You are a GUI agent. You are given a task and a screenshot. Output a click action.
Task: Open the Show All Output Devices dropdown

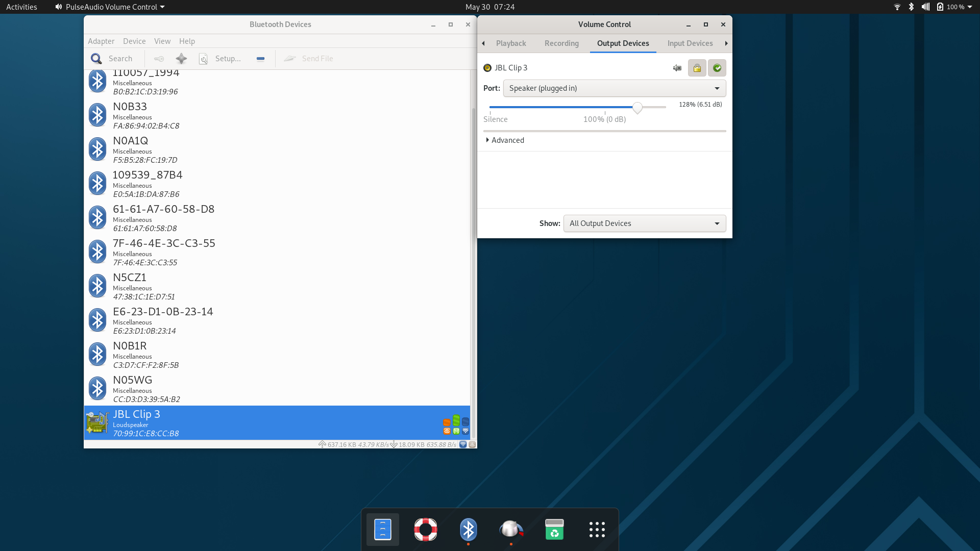click(645, 223)
